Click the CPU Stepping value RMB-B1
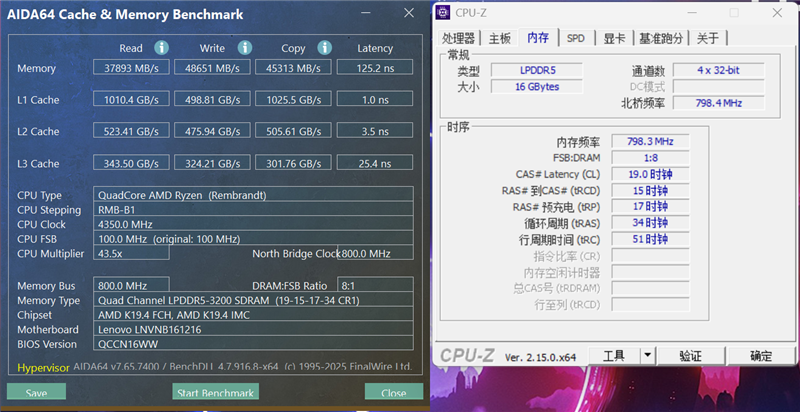The width and height of the screenshot is (800, 412). tap(253, 209)
